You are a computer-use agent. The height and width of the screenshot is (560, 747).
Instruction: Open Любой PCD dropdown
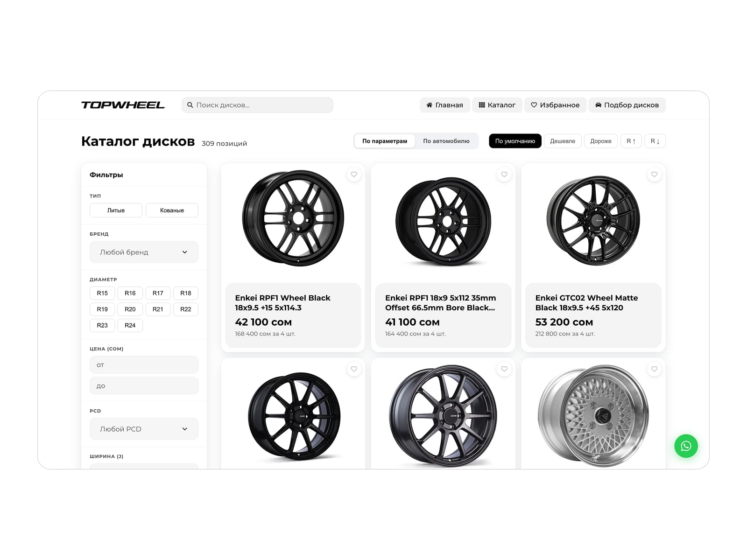pos(144,429)
